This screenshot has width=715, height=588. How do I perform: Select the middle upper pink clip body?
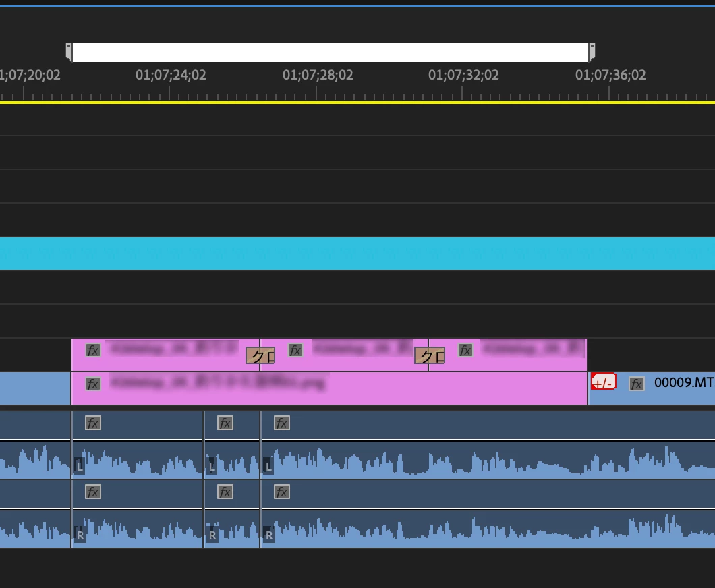click(x=344, y=355)
